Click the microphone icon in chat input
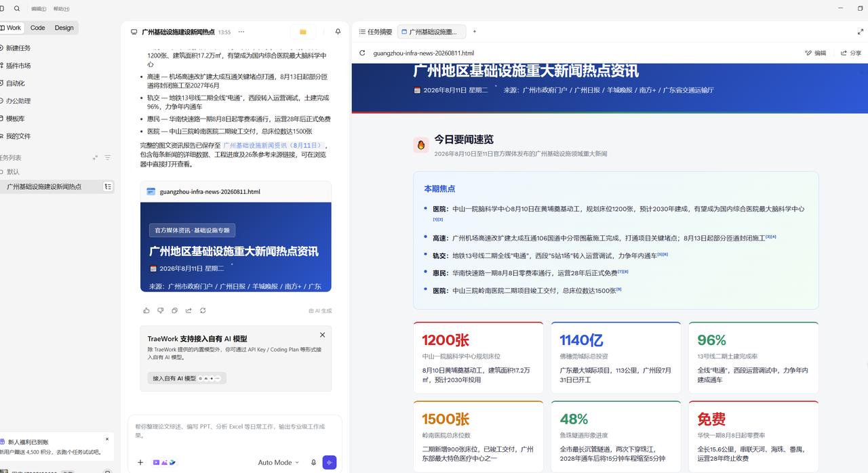The image size is (868, 473). pos(313,462)
